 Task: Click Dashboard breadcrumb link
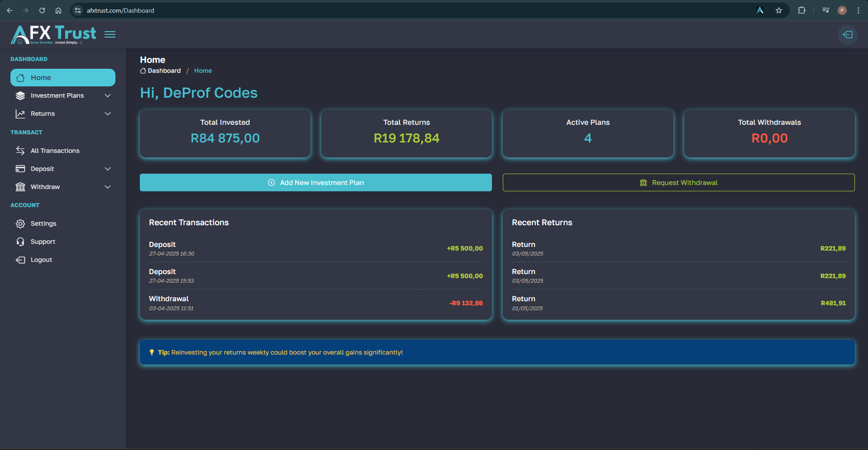pyautogui.click(x=164, y=71)
